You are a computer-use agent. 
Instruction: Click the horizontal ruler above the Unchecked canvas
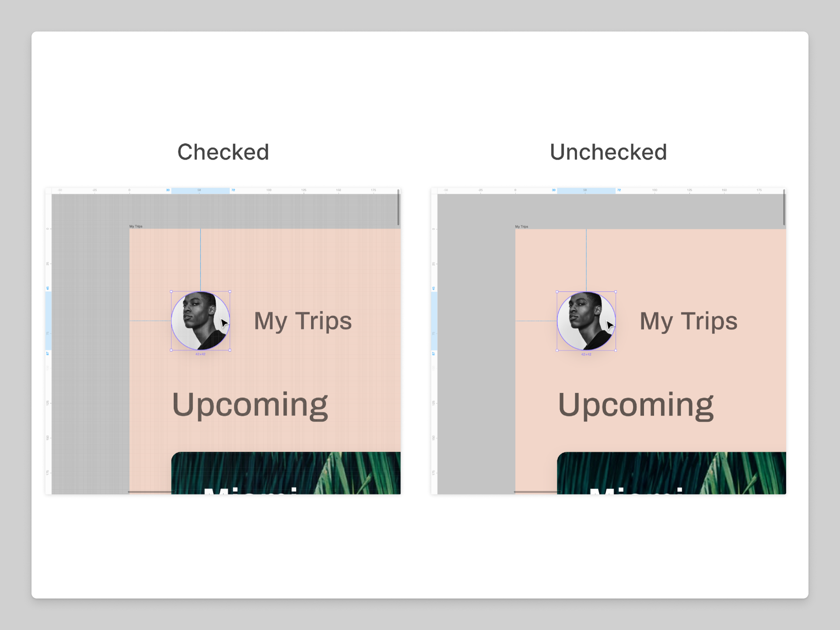[x=669, y=190]
